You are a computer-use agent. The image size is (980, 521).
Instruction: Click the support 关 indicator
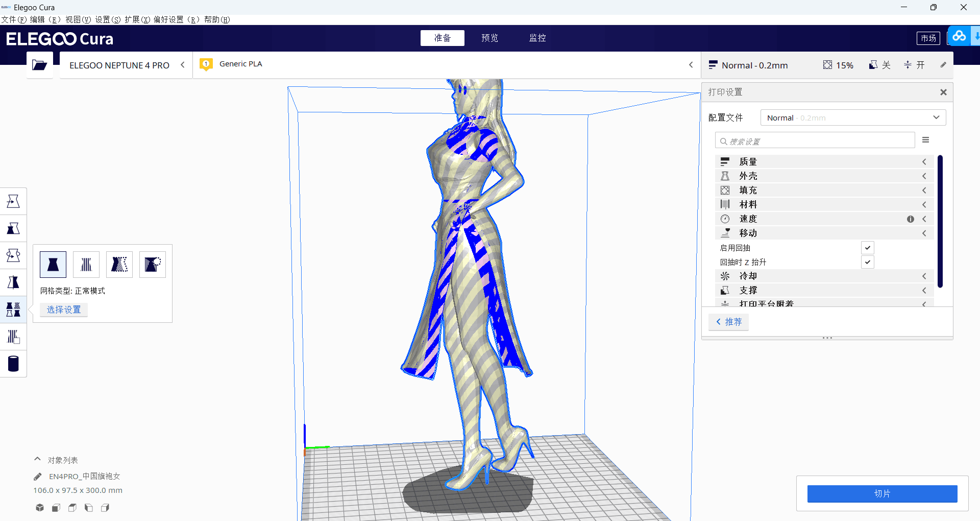pos(880,65)
